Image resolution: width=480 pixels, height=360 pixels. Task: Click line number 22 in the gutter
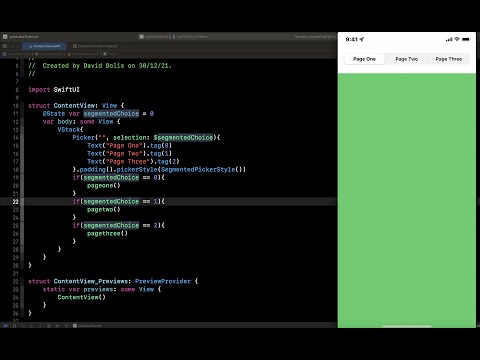pos(16,202)
